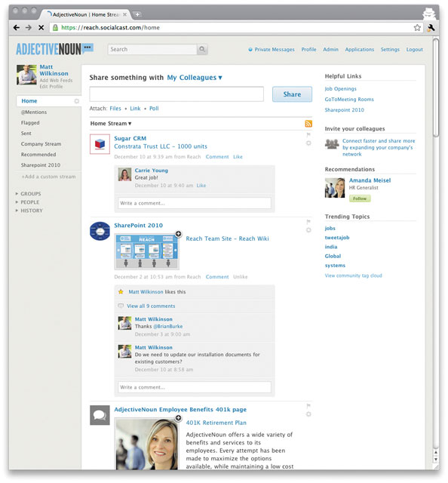Image resolution: width=448 pixels, height=483 pixels.
Task: Open the Reach Team Site thumbnail
Action: 146,251
